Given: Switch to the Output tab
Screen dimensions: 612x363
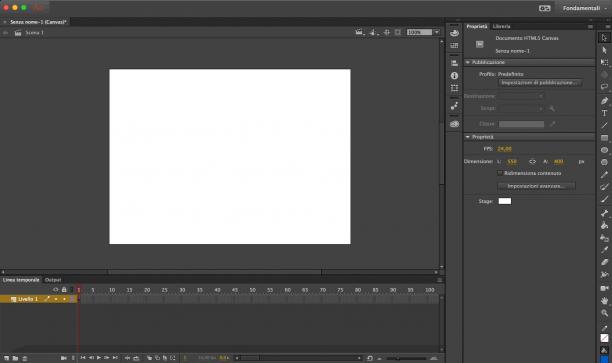Looking at the screenshot, I should 53,280.
